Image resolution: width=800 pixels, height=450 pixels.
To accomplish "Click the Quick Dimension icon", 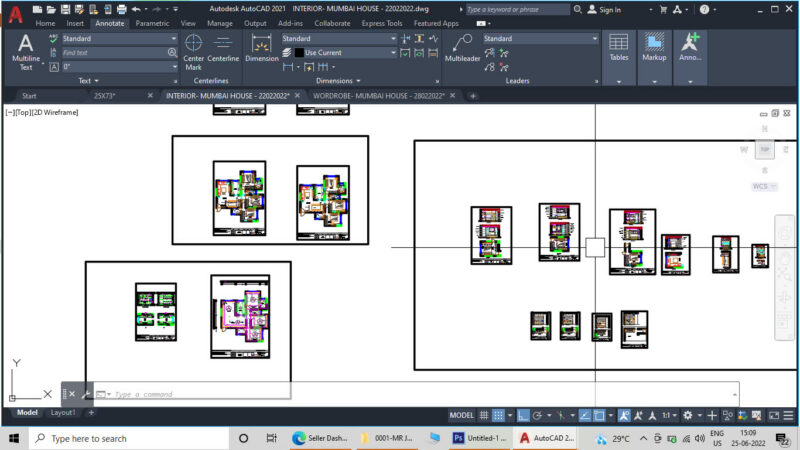I will coord(309,67).
